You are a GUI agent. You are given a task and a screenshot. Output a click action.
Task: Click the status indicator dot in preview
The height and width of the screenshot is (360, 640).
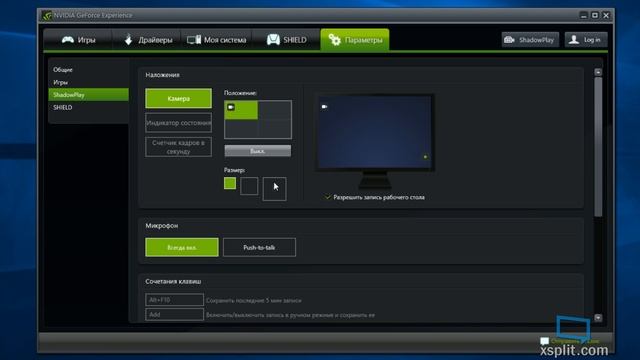click(425, 157)
